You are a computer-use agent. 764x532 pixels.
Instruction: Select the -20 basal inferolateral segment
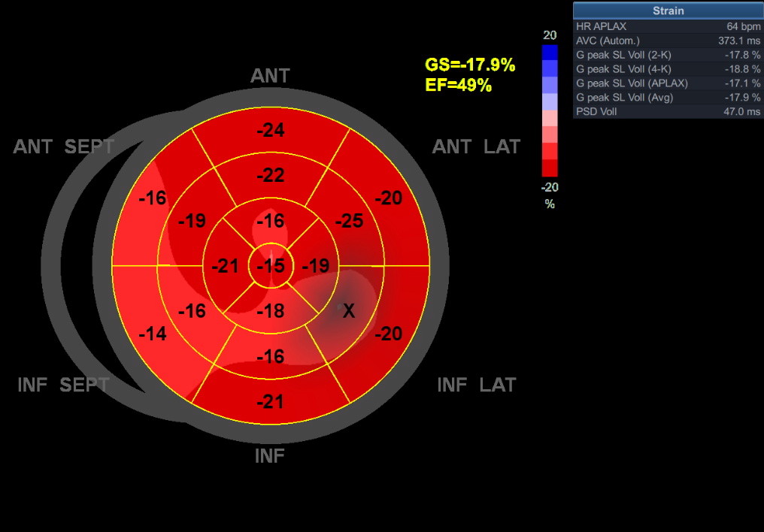point(388,334)
